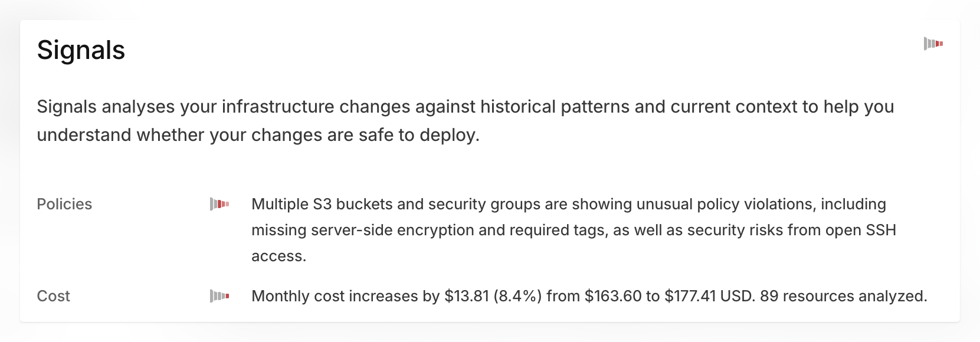Click the Policies signal severity indicator icon

219,204
